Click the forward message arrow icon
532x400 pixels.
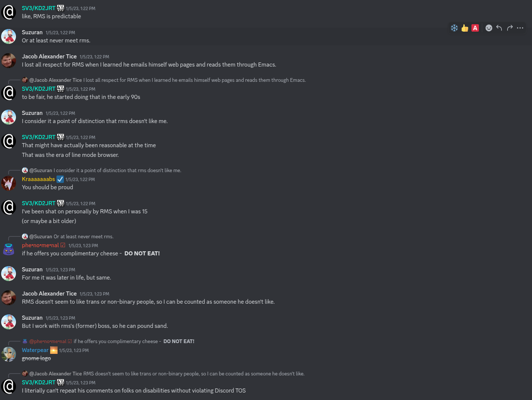click(510, 28)
